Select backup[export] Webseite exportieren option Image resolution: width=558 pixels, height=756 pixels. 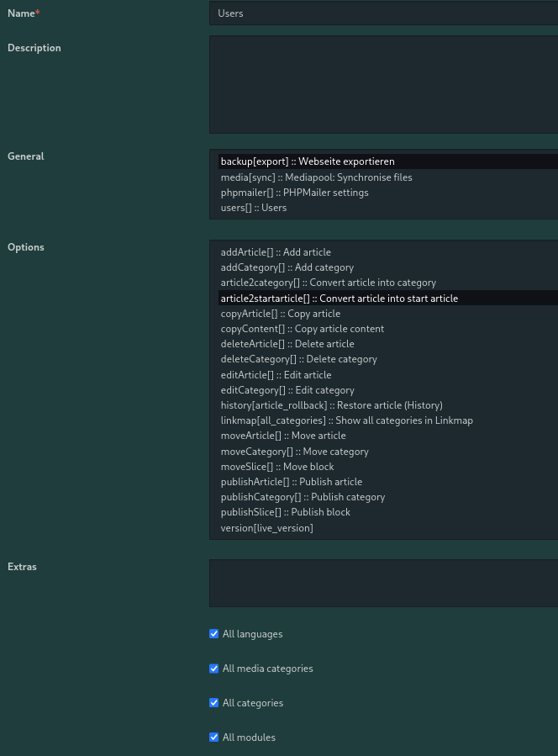coord(308,161)
